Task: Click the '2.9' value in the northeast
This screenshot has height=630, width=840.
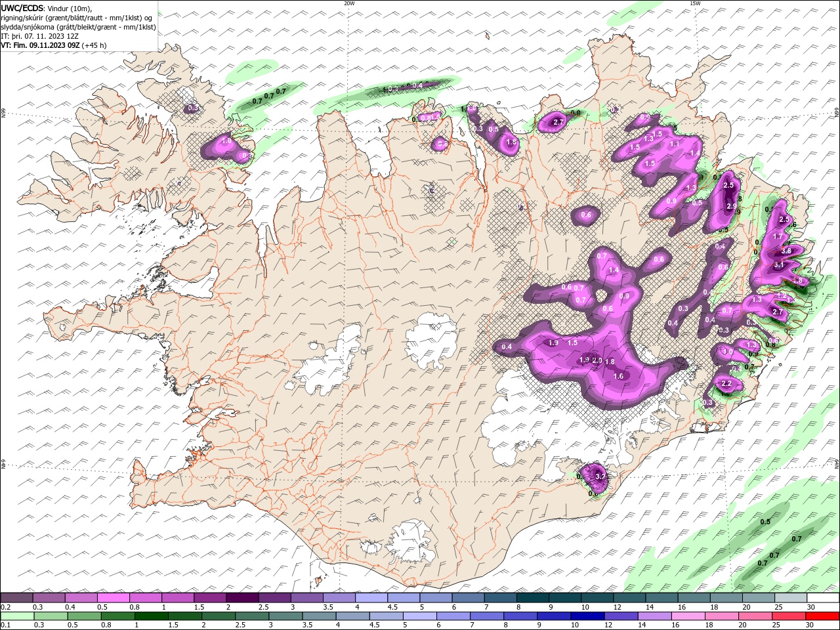Action: coord(732,206)
